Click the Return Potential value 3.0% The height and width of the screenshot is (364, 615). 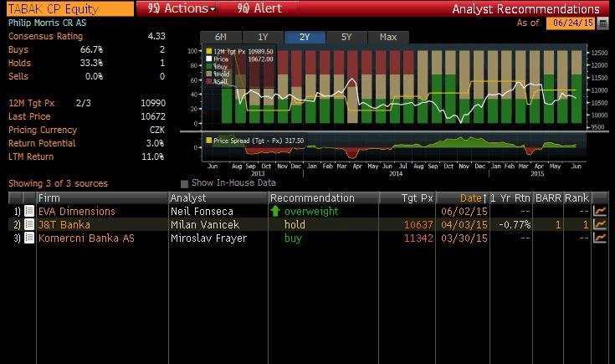155,143
